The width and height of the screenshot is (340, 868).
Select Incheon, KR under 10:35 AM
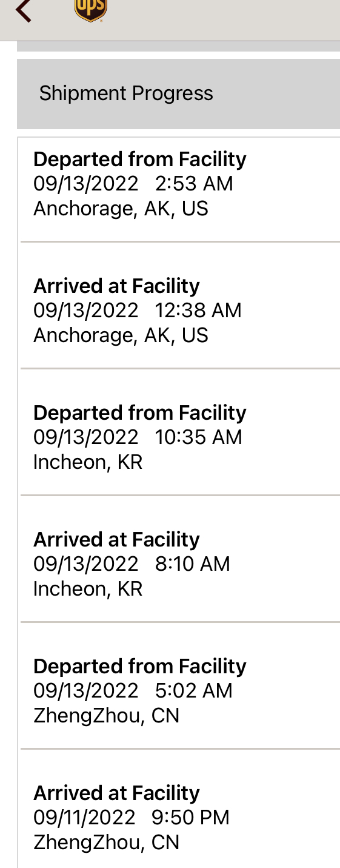(88, 462)
